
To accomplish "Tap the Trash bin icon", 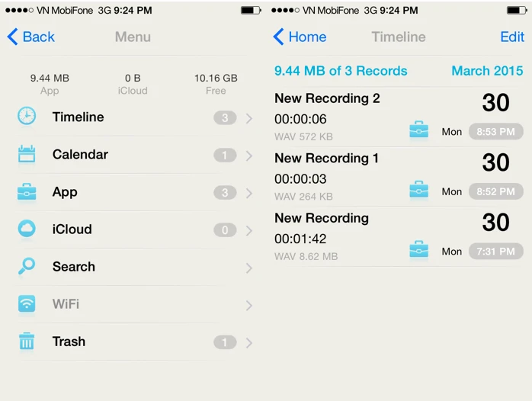I will [x=27, y=342].
